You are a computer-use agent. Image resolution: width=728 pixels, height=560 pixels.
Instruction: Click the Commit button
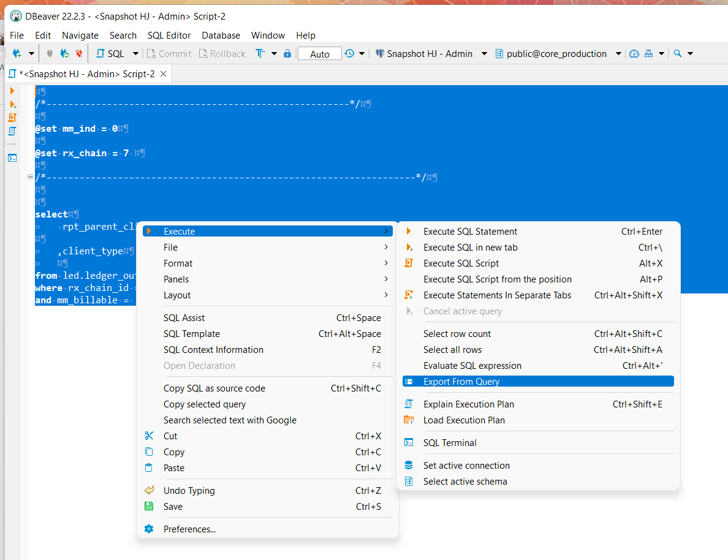coord(169,53)
